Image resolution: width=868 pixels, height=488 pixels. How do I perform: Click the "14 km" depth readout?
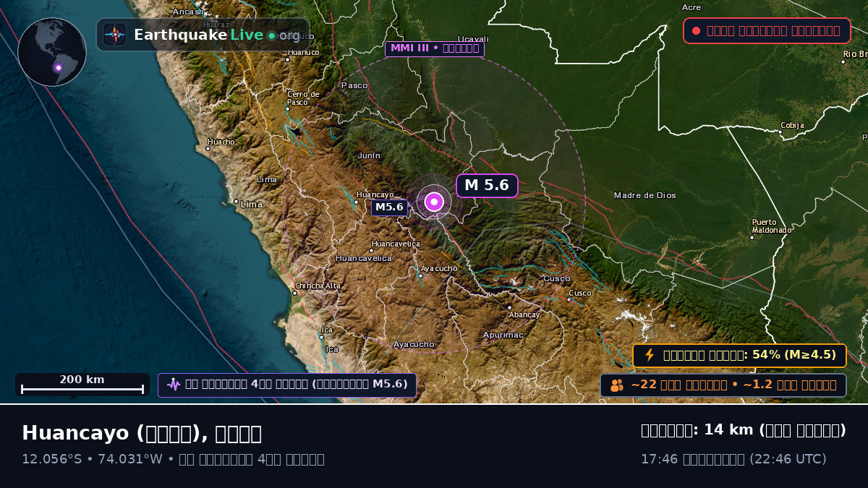(728, 430)
